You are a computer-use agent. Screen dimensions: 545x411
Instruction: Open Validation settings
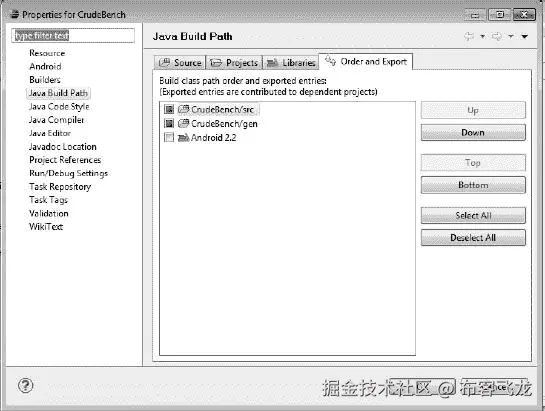pos(49,213)
